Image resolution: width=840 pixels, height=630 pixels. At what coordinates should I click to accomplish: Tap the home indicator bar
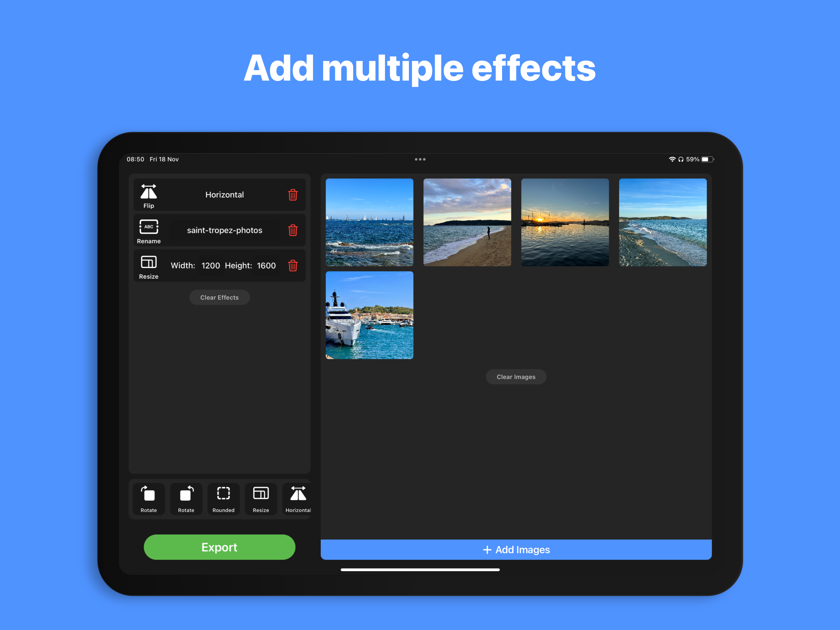point(420,570)
